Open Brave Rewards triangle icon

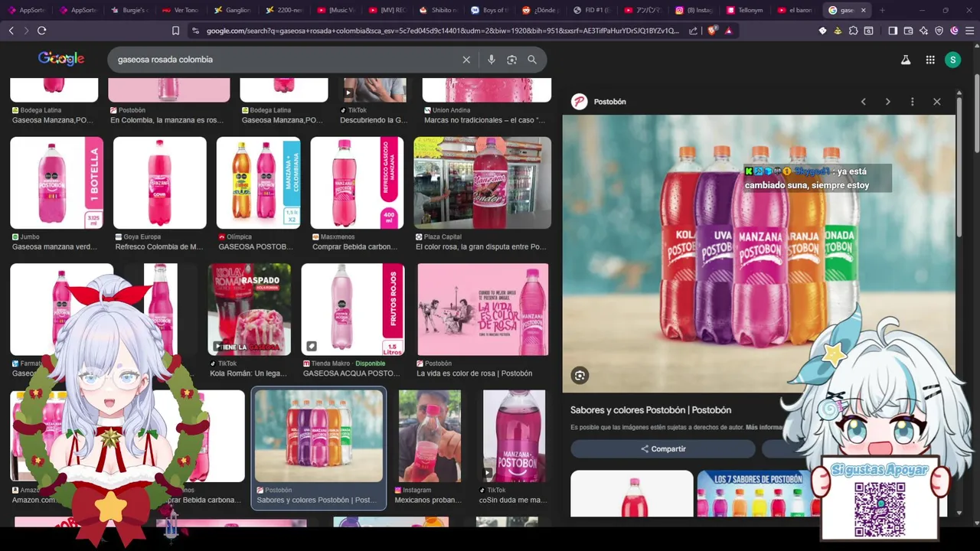pos(728,31)
